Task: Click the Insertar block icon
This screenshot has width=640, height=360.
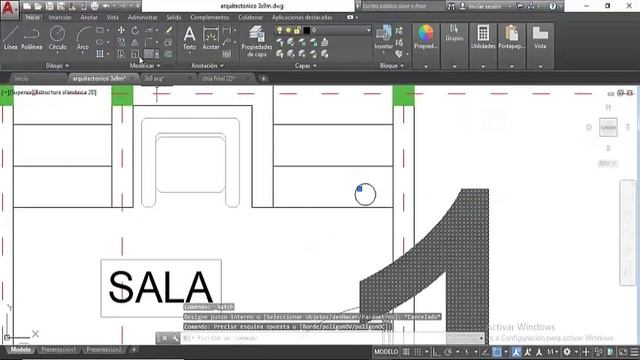Action: pyautogui.click(x=383, y=38)
